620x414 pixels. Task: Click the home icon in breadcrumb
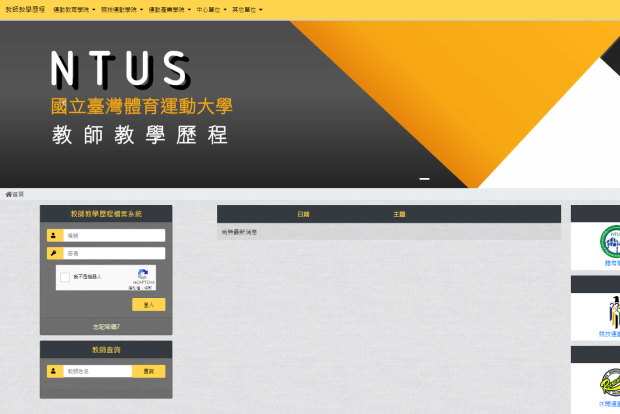(8, 194)
